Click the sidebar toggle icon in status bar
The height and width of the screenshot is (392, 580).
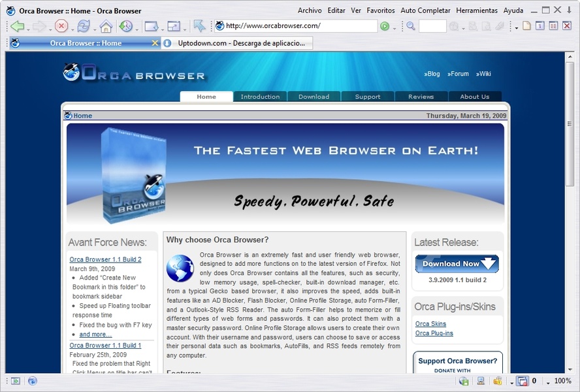[16, 381]
